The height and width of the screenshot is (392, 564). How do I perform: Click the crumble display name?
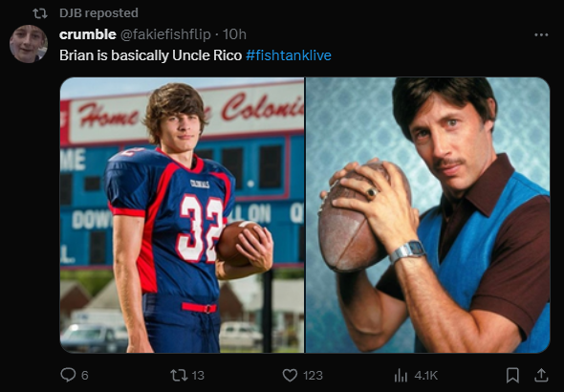click(x=87, y=34)
